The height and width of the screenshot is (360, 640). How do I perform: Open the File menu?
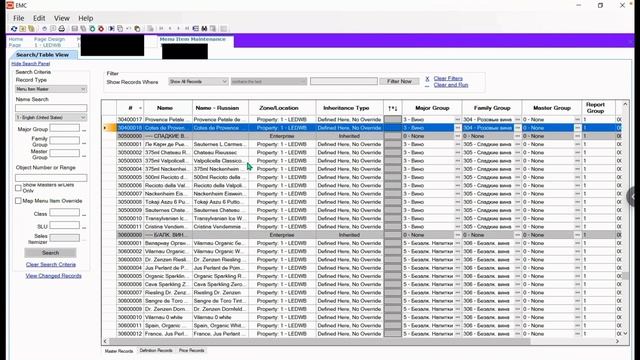click(x=18, y=18)
